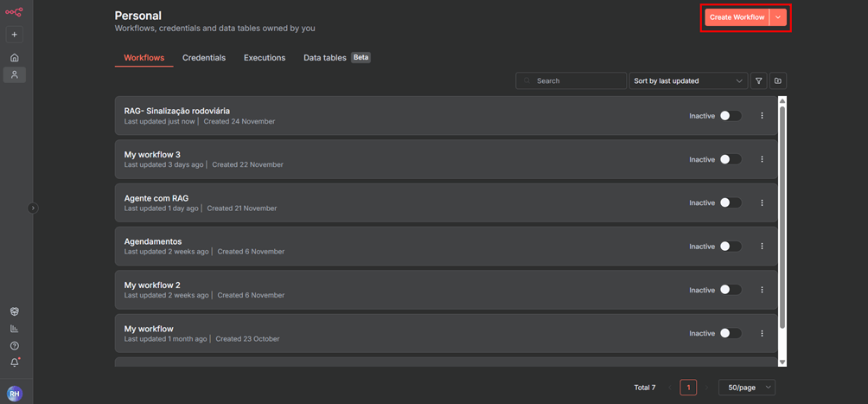Click 'Created 24 November' text
Screen dimensions: 868x404
coord(239,121)
